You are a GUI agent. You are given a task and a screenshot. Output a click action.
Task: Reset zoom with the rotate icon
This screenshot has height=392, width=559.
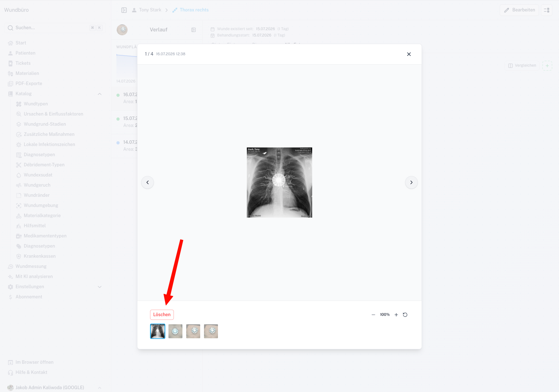coord(405,315)
